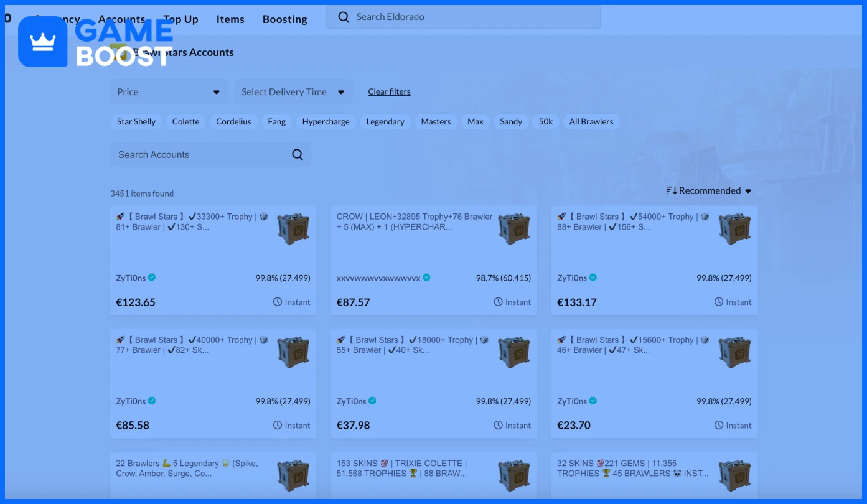This screenshot has height=504, width=867.
Task: Select the Max filter tag
Action: point(476,121)
